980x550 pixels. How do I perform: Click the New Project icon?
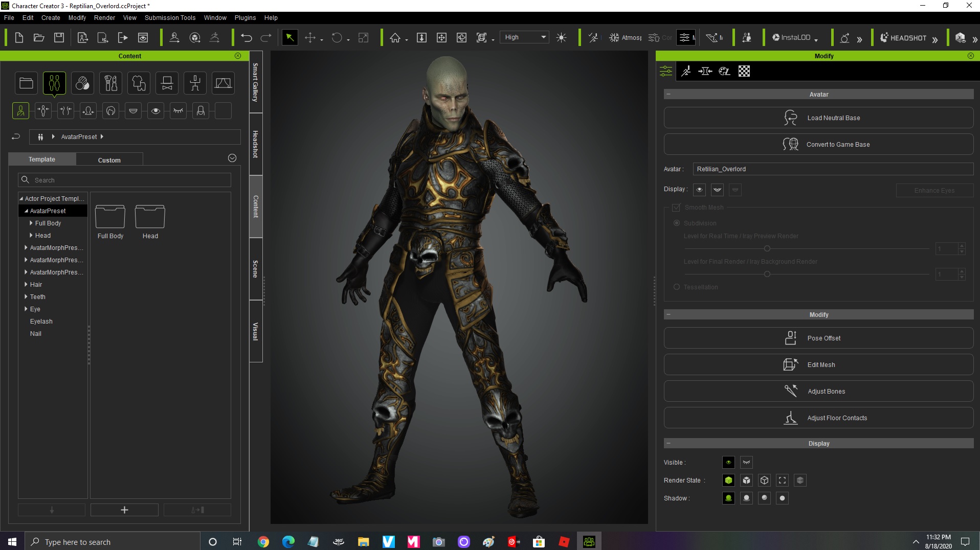click(19, 37)
